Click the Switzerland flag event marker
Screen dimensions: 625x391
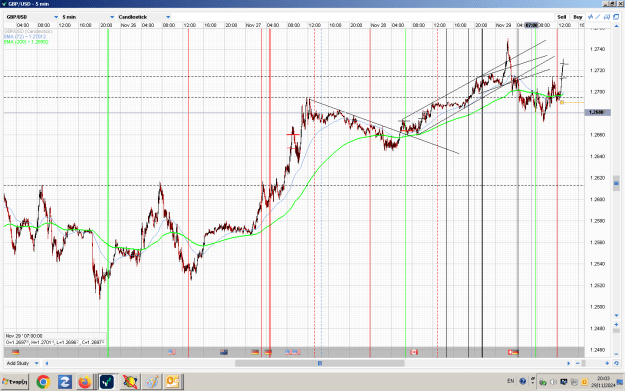coord(511,352)
